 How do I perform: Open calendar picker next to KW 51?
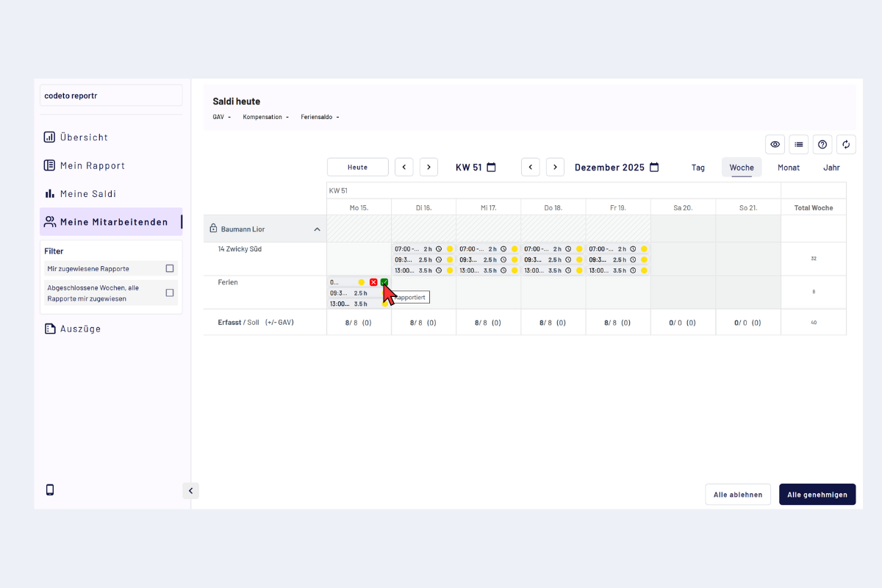(x=492, y=168)
